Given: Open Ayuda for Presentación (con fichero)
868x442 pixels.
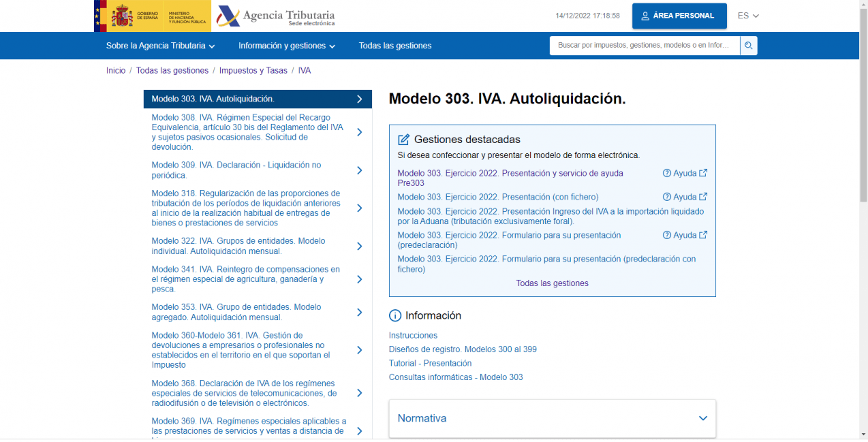Looking at the screenshot, I should click(685, 196).
